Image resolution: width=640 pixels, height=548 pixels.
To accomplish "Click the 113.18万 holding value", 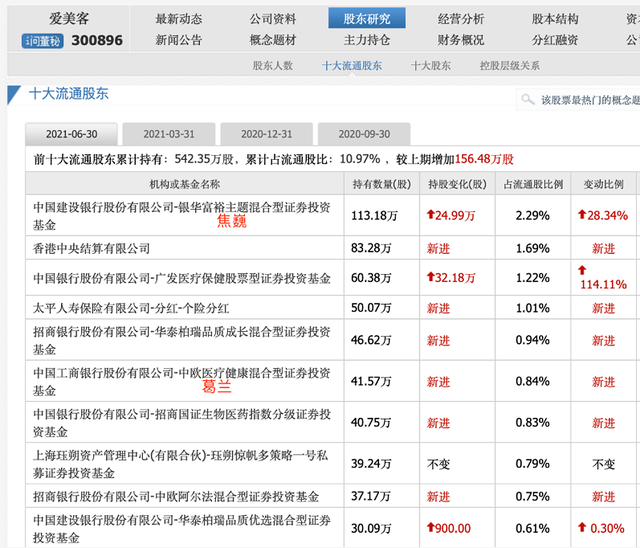I will [x=374, y=215].
